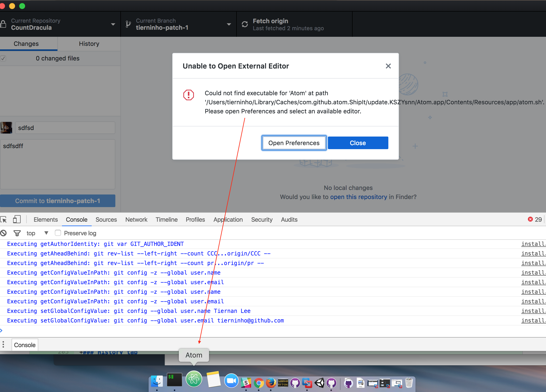Screen dimensions: 546x392
Task: Open the commit author avatar
Action: pyautogui.click(x=6, y=128)
